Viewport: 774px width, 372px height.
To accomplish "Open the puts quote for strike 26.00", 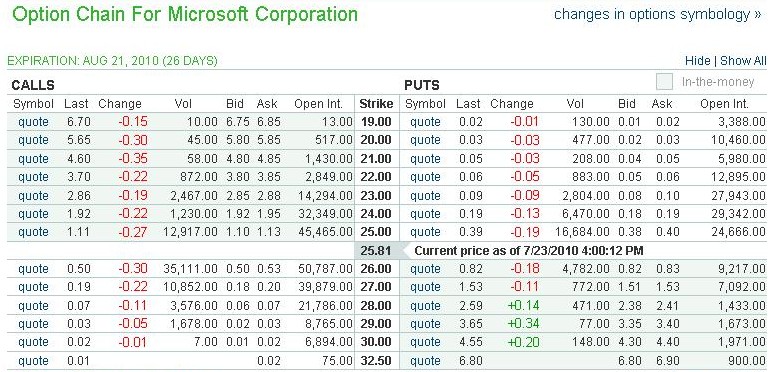I will coord(425,269).
